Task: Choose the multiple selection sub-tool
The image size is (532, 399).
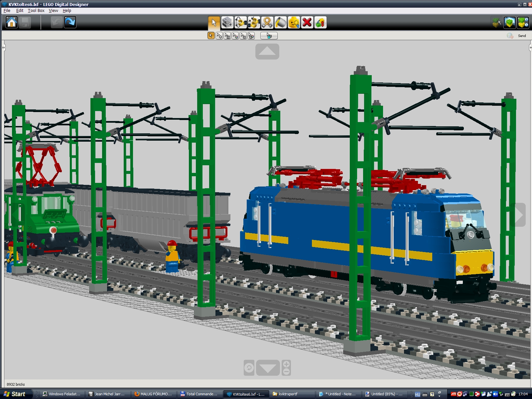Action: point(219,36)
